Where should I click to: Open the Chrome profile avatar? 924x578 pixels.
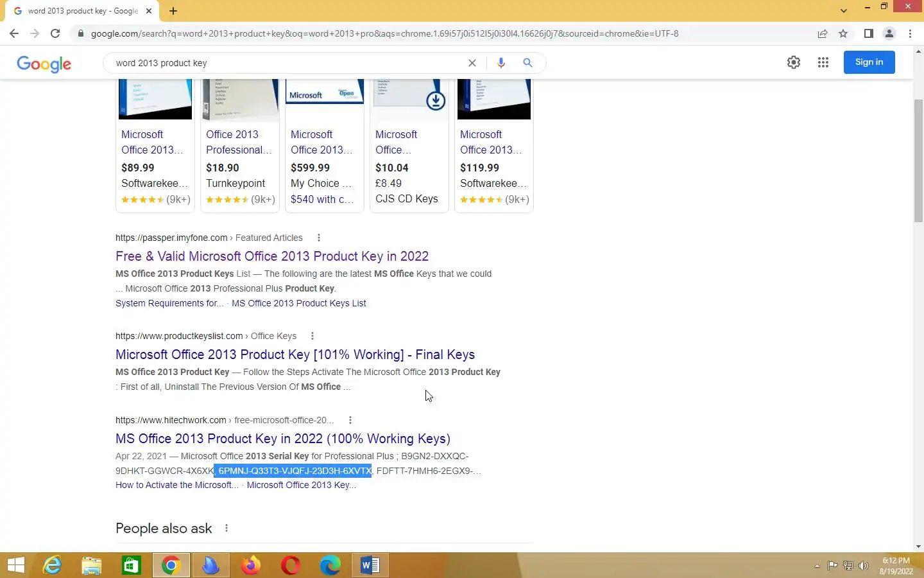(889, 33)
